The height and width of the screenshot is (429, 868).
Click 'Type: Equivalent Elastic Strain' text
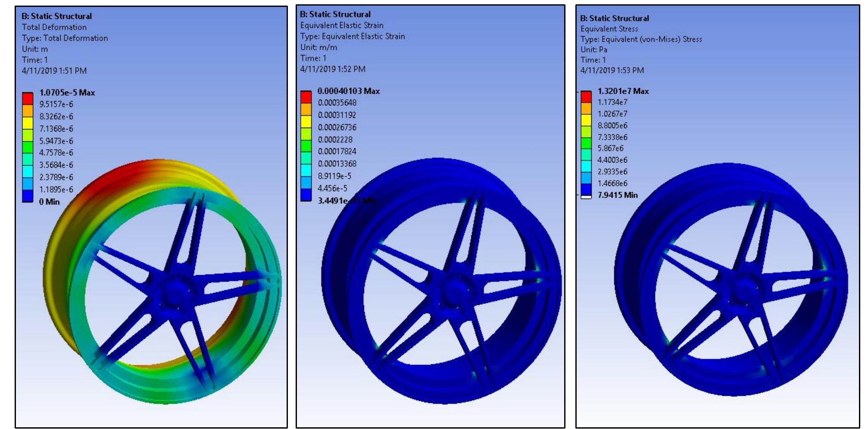click(352, 36)
